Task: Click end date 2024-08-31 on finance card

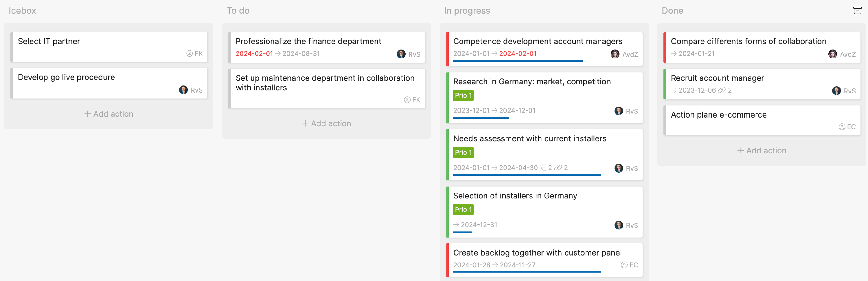Action: coord(301,53)
